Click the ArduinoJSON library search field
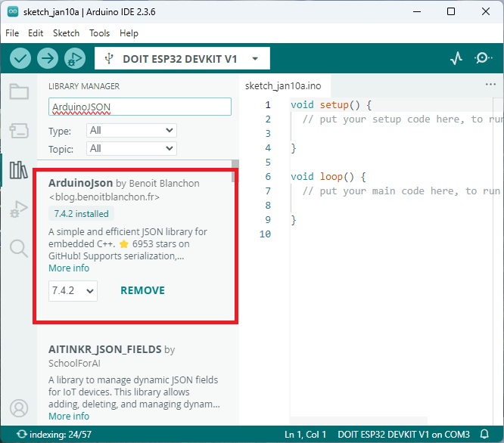Image resolution: width=504 pixels, height=443 pixels. [x=139, y=107]
